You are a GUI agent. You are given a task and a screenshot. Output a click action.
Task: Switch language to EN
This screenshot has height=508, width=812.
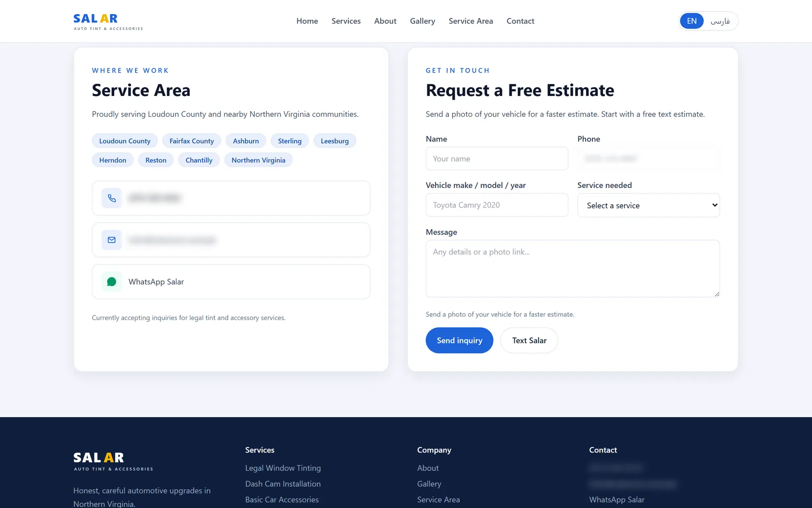pyautogui.click(x=692, y=21)
